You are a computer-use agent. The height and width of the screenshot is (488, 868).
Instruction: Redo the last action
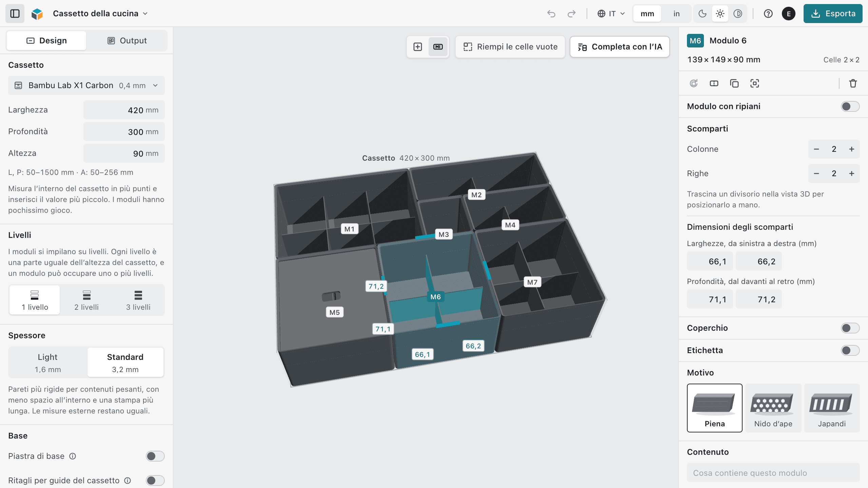coord(572,14)
